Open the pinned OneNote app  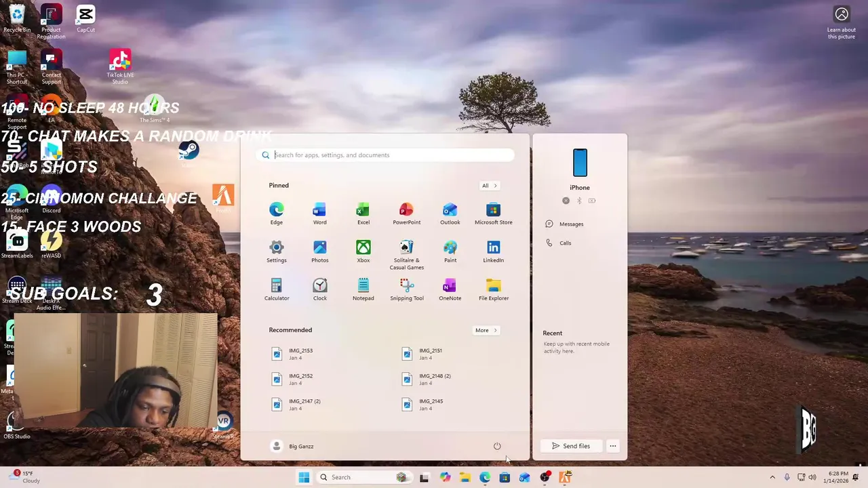(x=450, y=289)
